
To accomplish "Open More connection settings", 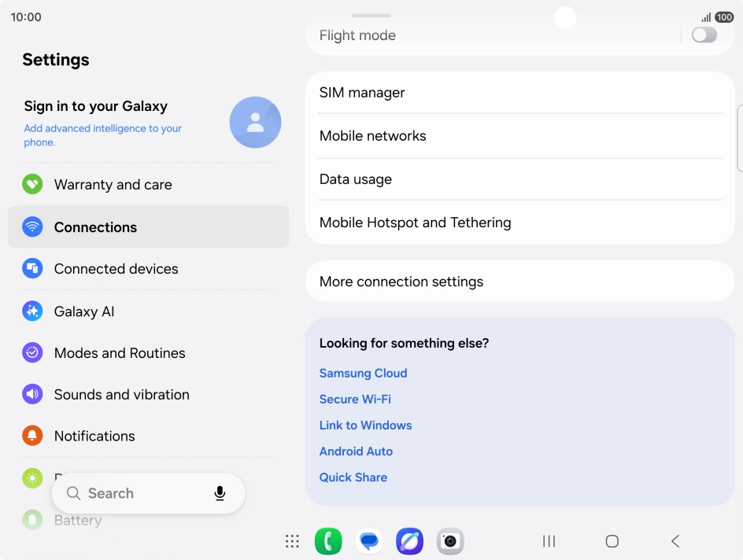I will 519,282.
